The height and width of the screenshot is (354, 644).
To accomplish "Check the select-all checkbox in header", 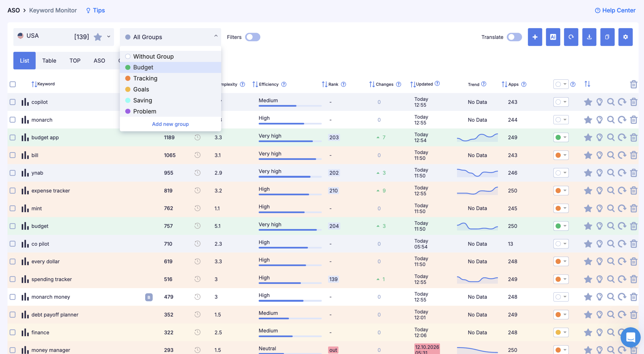I will 13,84.
